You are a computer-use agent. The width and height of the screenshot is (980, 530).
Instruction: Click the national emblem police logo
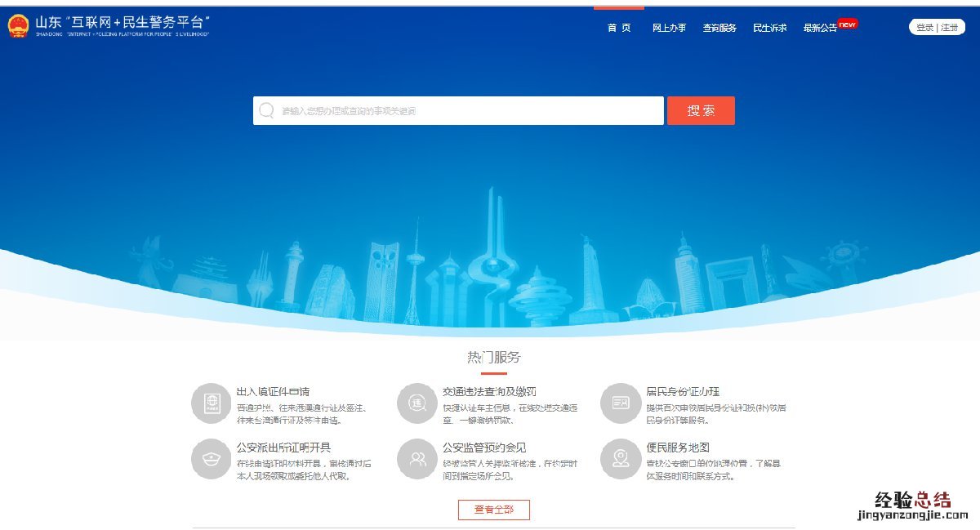pos(18,26)
